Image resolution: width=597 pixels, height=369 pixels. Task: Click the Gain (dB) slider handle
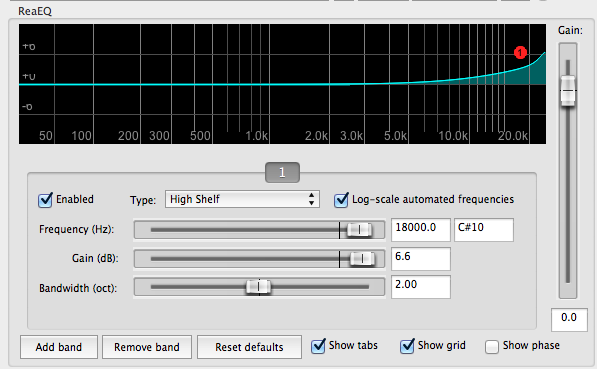point(362,259)
